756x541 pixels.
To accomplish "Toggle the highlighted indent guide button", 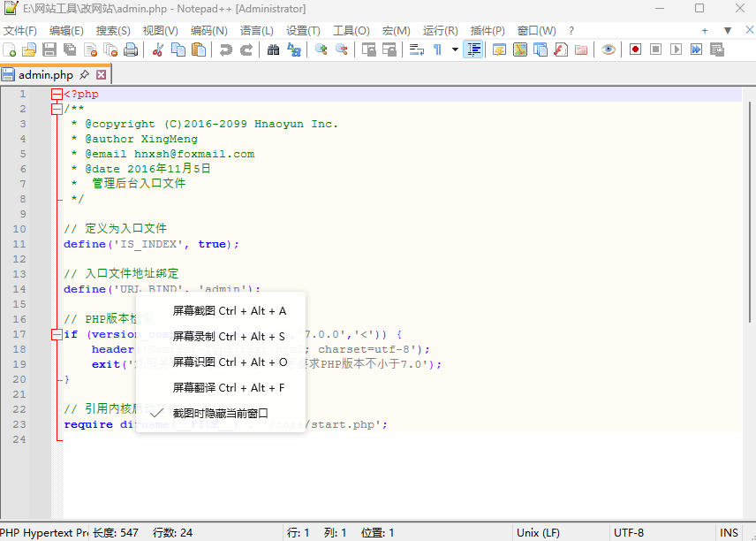I will pyautogui.click(x=473, y=50).
